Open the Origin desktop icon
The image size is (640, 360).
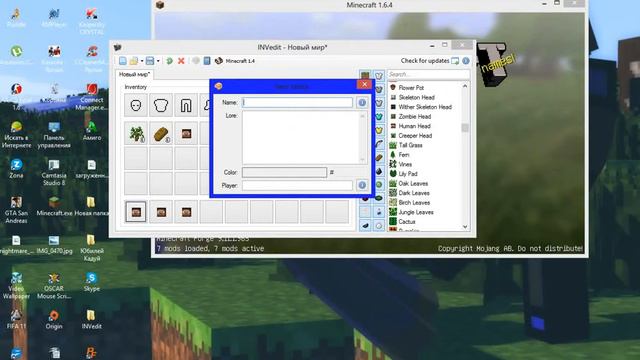point(54,319)
